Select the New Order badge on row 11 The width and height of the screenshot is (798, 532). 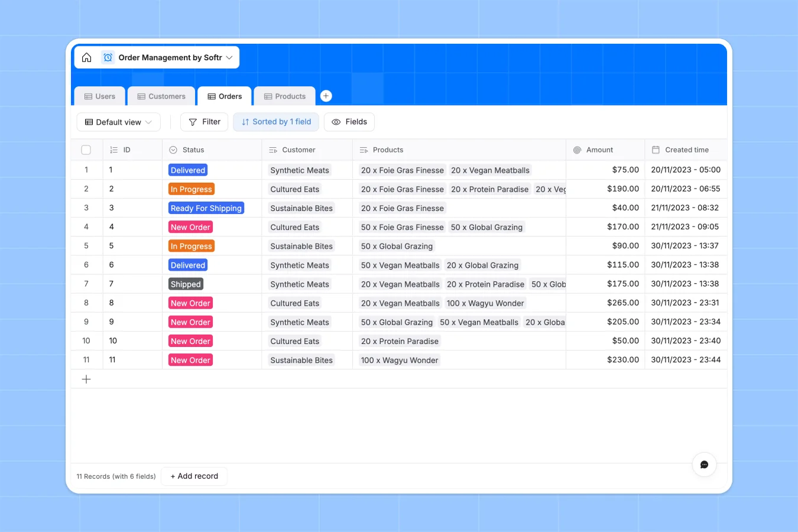pos(190,359)
